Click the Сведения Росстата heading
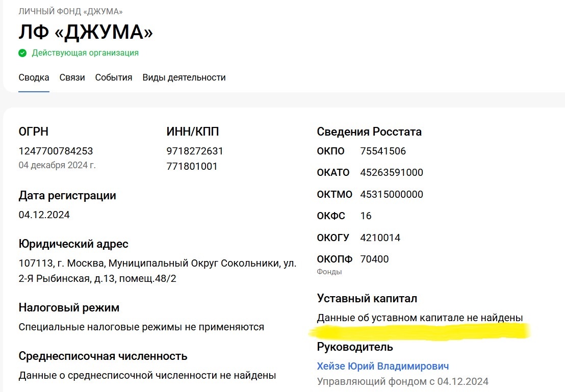The width and height of the screenshot is (565, 392). [369, 132]
